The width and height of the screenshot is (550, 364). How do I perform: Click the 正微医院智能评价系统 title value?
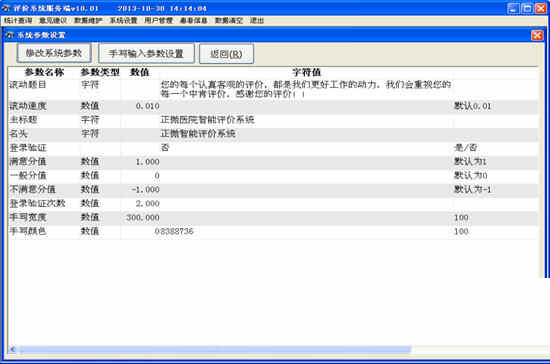[207, 120]
